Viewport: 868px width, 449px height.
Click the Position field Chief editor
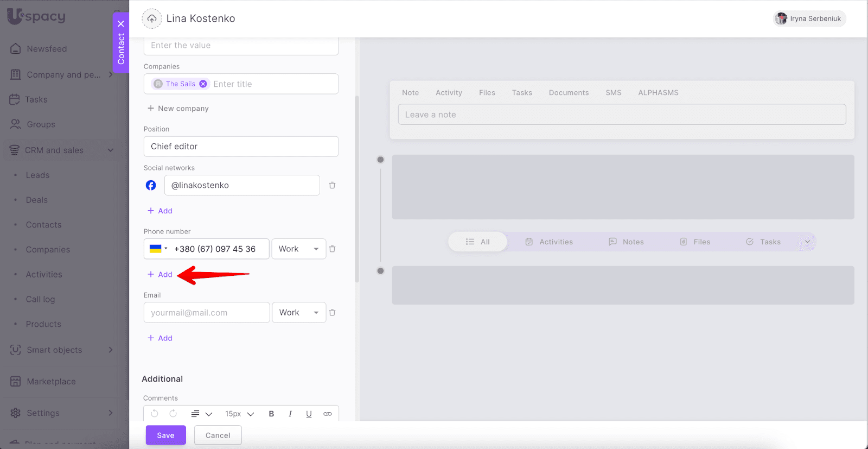point(241,147)
